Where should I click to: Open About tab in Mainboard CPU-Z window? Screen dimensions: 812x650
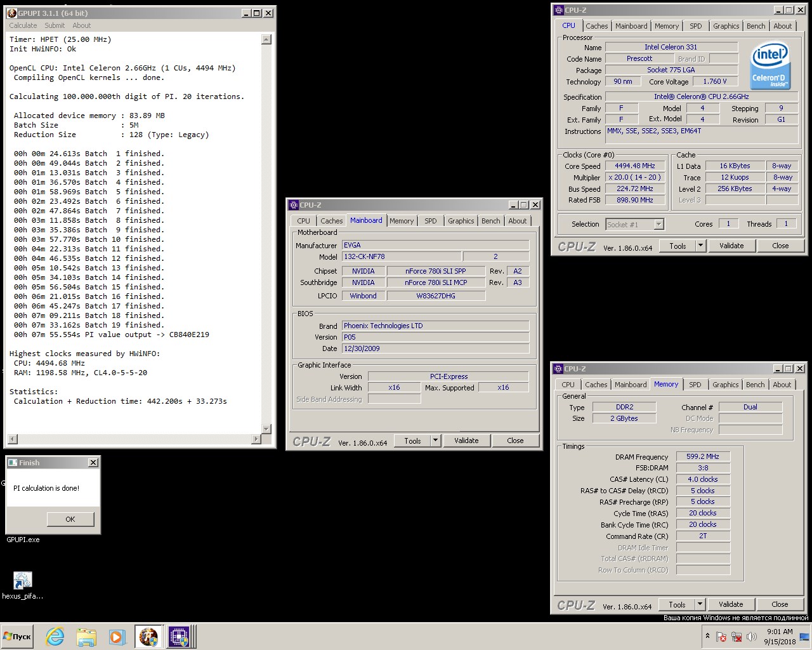(x=518, y=221)
